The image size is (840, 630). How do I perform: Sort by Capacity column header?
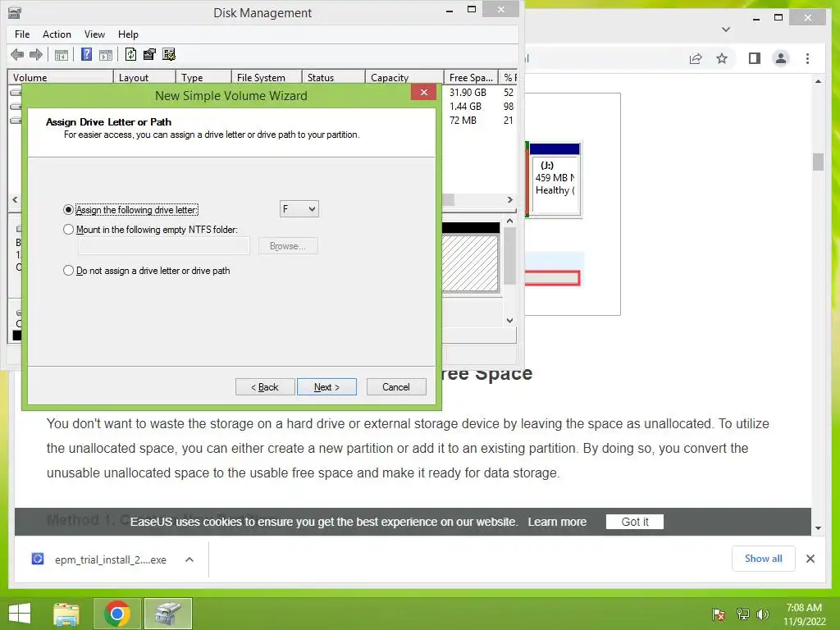404,77
